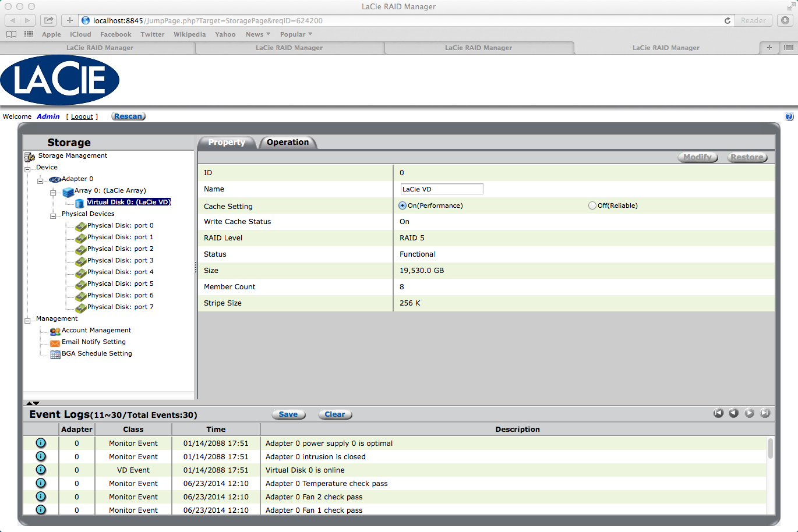Collapse the Device tree node
Image resolution: width=798 pixels, height=532 pixels.
tap(27, 170)
